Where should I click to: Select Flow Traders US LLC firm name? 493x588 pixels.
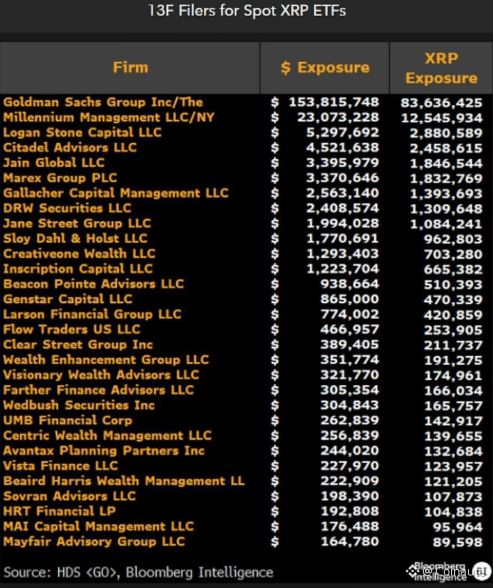coord(72,329)
